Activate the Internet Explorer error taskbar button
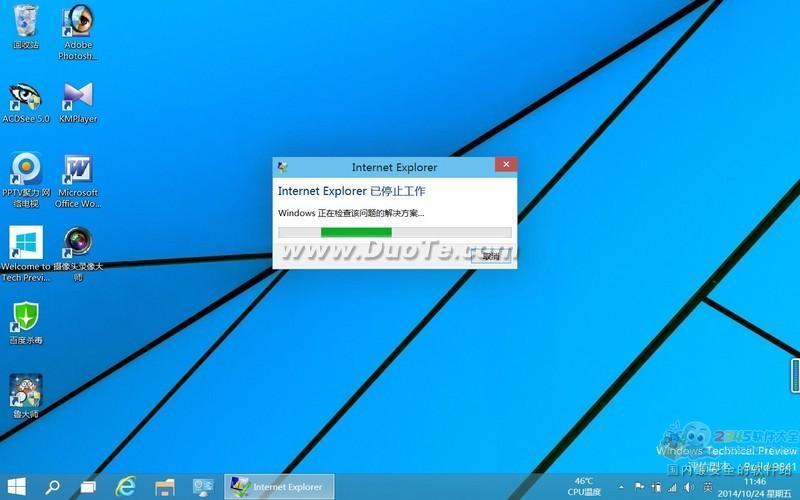The height and width of the screenshot is (500, 800). point(280,487)
